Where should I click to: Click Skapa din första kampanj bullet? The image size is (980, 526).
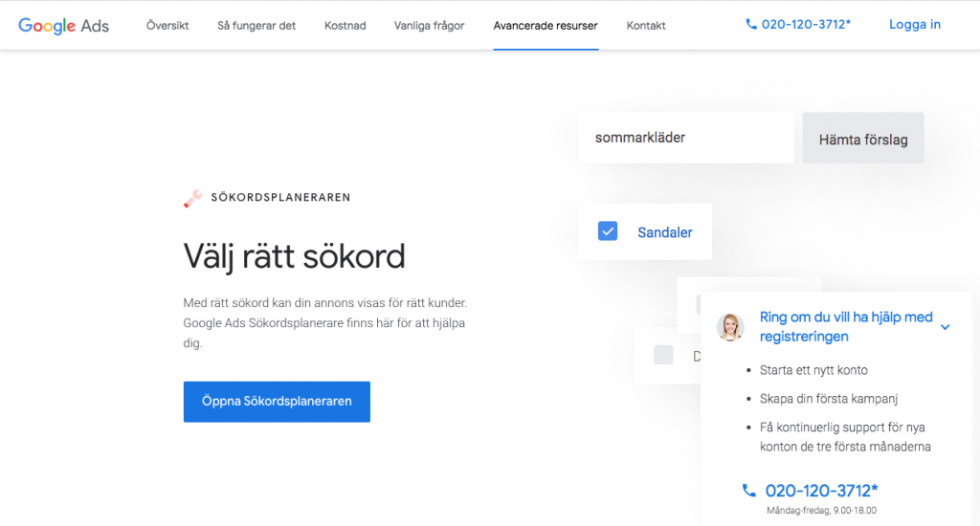click(829, 399)
